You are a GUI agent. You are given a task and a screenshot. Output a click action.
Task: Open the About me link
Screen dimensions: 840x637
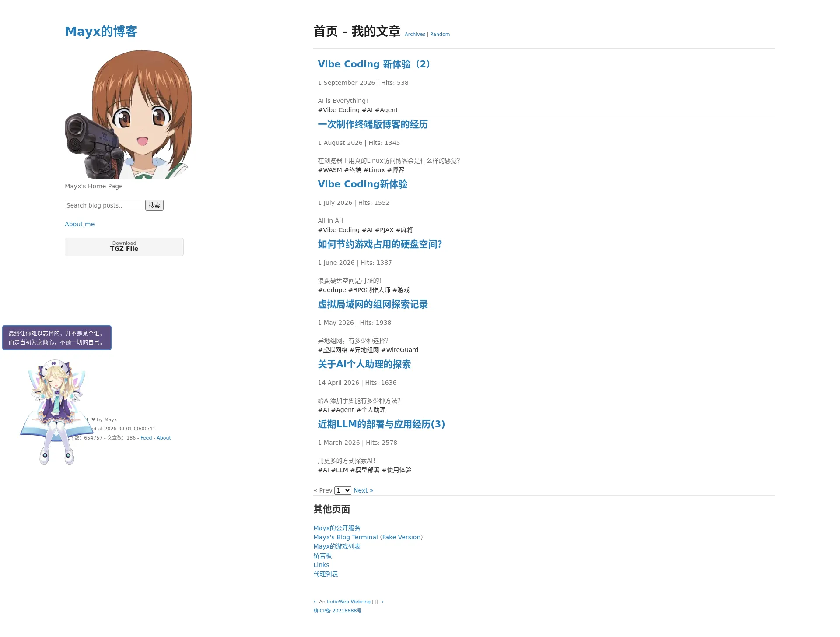click(80, 224)
